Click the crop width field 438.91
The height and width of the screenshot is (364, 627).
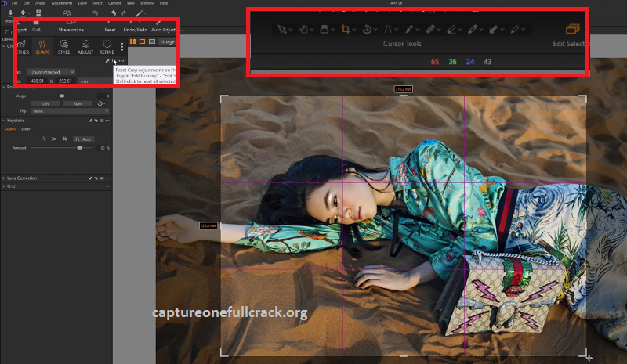(x=37, y=81)
